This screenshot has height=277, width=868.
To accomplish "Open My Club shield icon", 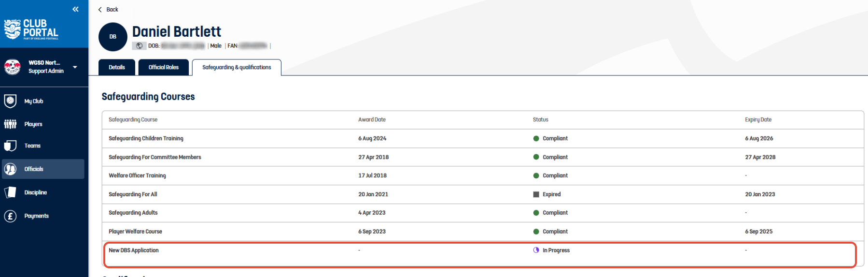I will coord(10,101).
